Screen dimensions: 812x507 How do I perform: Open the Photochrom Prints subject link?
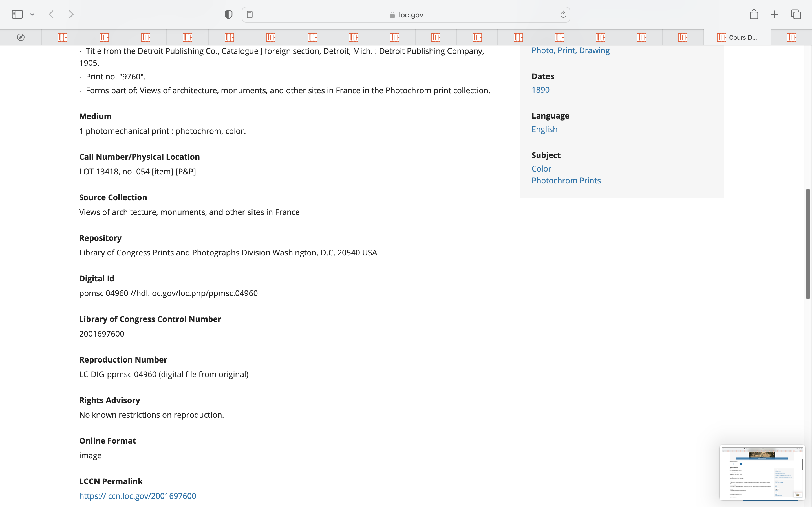(566, 180)
